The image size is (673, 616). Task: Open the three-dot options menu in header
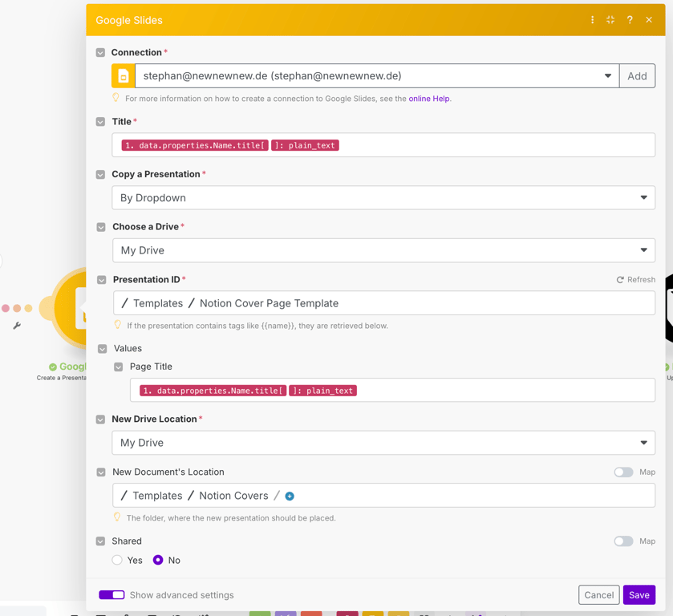click(592, 20)
